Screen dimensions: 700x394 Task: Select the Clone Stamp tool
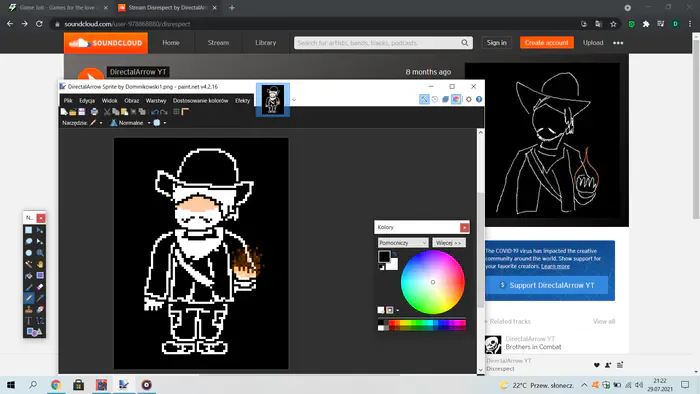[29, 309]
